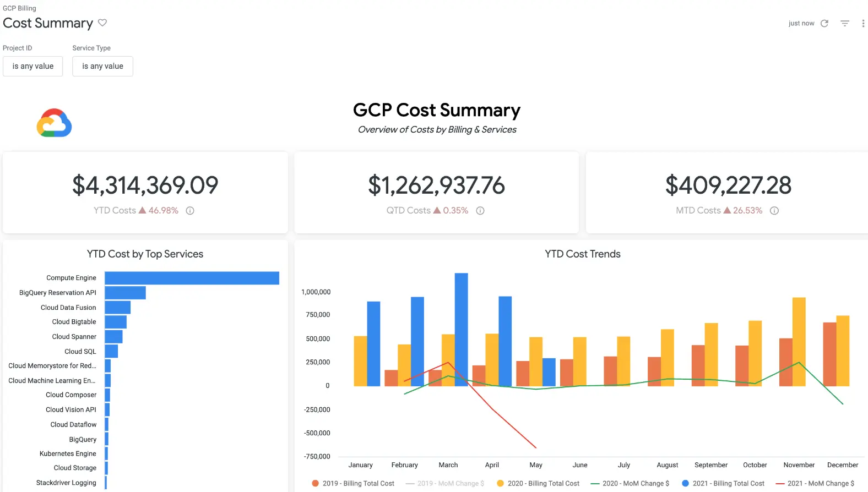Click the Kubernetes Engine service label
868x492 pixels.
click(68, 453)
